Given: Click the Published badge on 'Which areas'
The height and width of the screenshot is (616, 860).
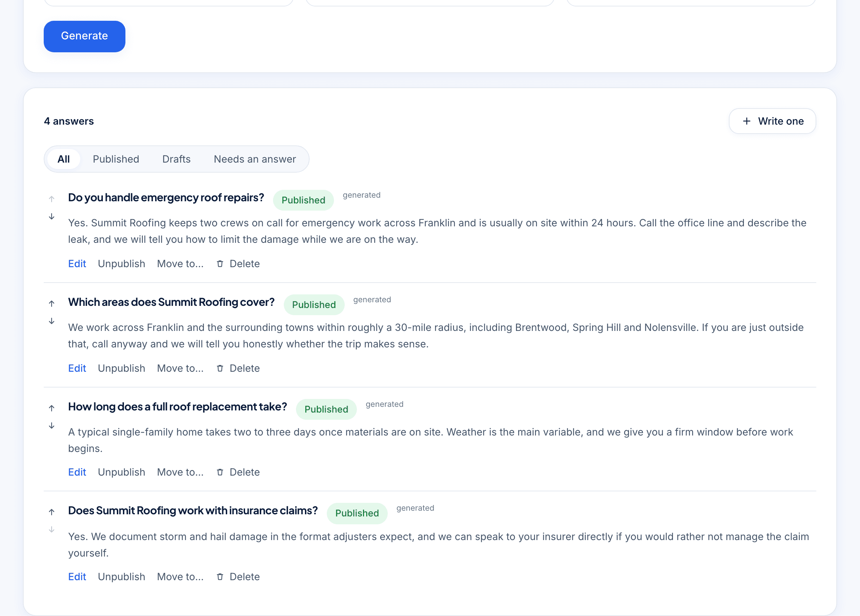Looking at the screenshot, I should [x=314, y=305].
